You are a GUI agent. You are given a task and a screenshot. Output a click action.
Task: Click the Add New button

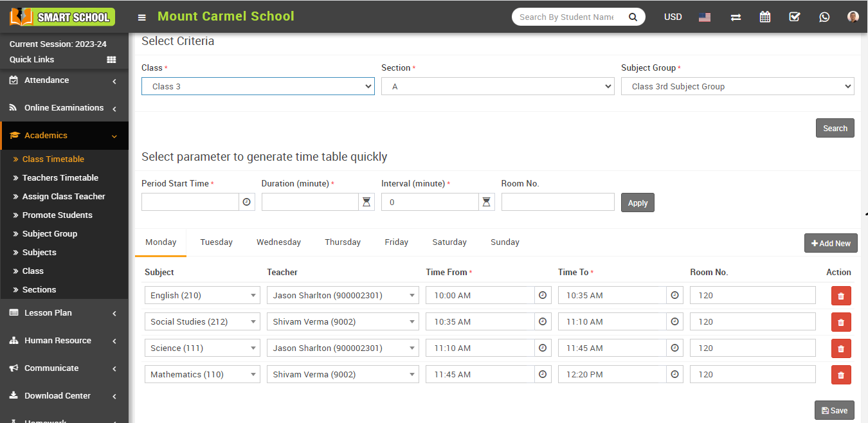831,243
